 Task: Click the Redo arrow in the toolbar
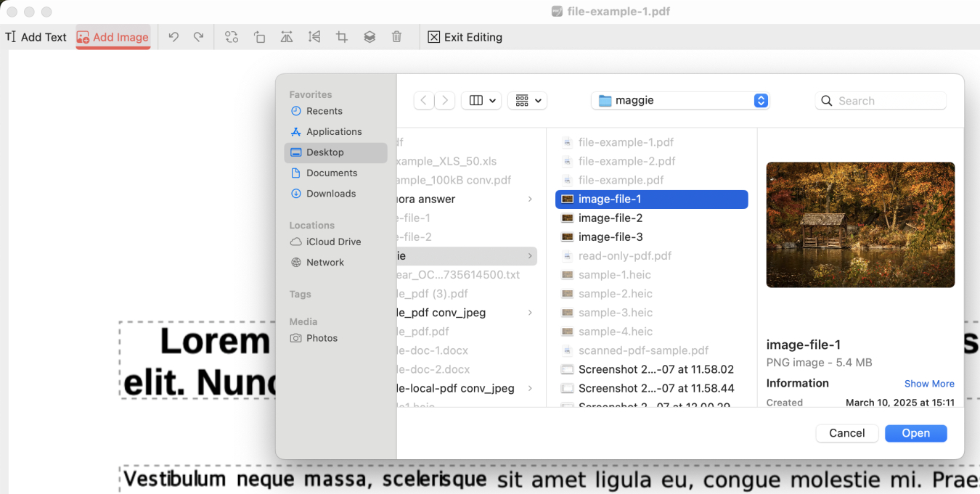(198, 37)
